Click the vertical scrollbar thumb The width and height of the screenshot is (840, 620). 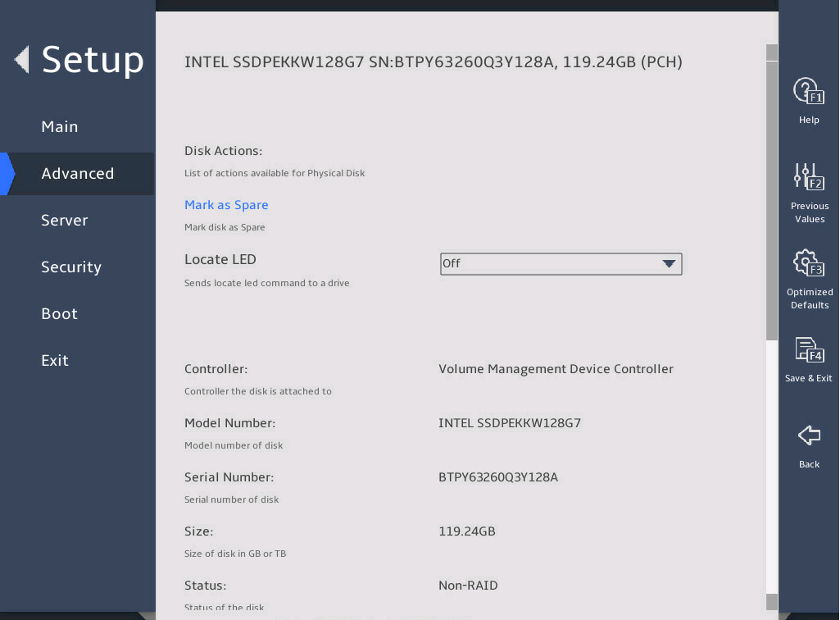click(772, 200)
